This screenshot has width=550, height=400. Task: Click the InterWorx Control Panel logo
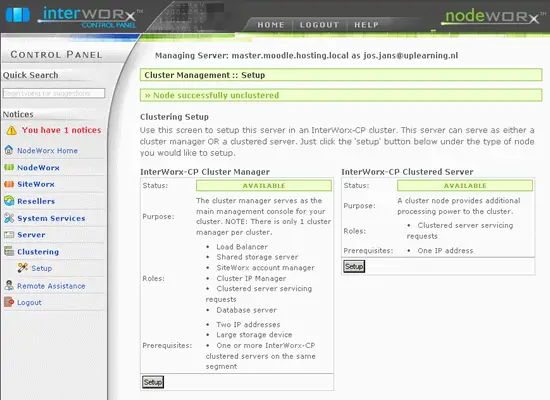[74, 17]
